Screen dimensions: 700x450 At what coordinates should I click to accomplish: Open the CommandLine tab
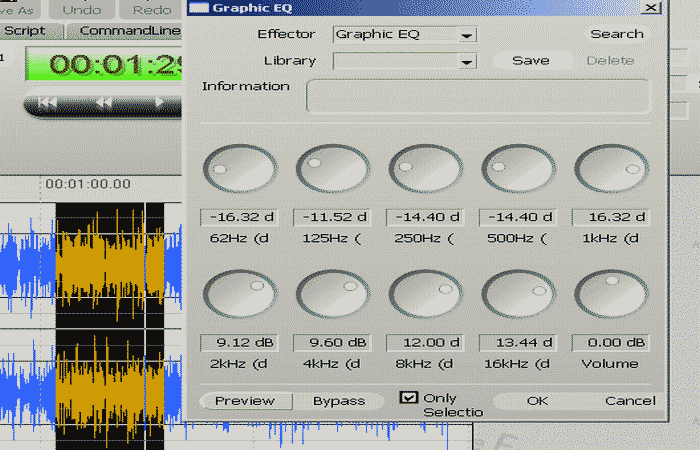[x=128, y=31]
